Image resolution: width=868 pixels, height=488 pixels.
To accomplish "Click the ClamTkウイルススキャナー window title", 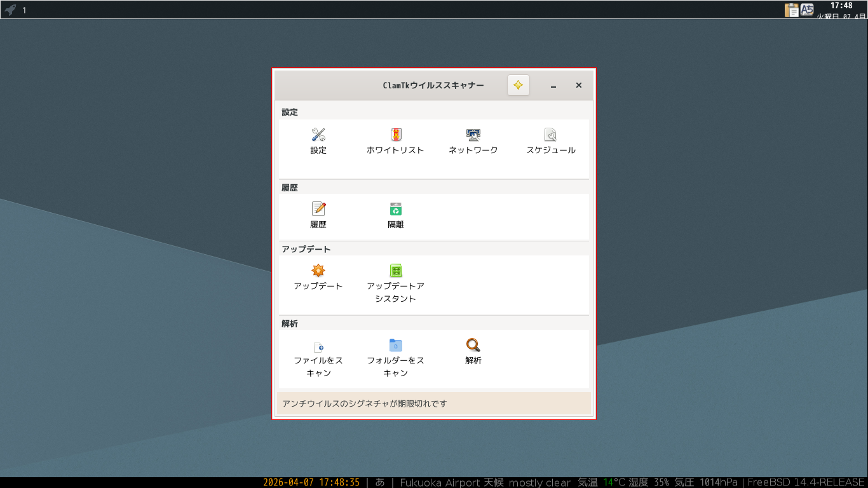I will (x=433, y=85).
